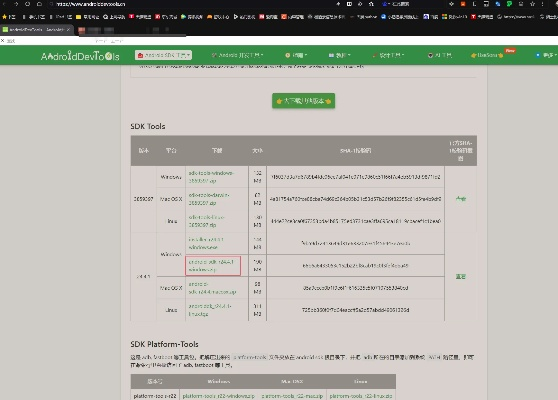
Task: Download platform-tools_r22-windows.zip
Action: [219, 396]
